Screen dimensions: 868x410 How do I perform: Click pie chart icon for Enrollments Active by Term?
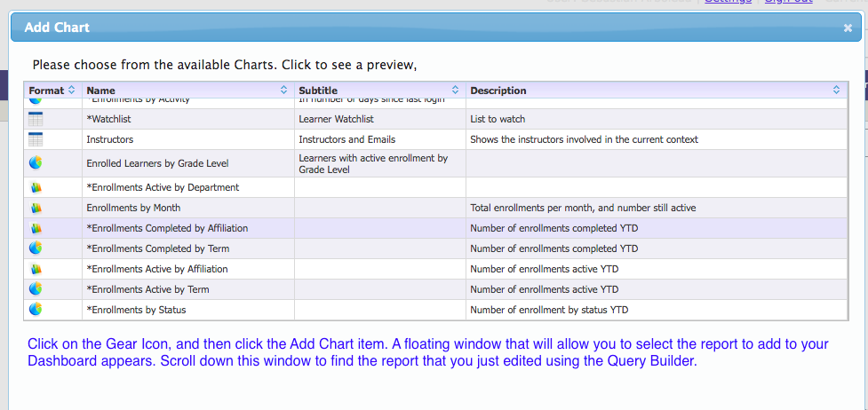click(36, 289)
